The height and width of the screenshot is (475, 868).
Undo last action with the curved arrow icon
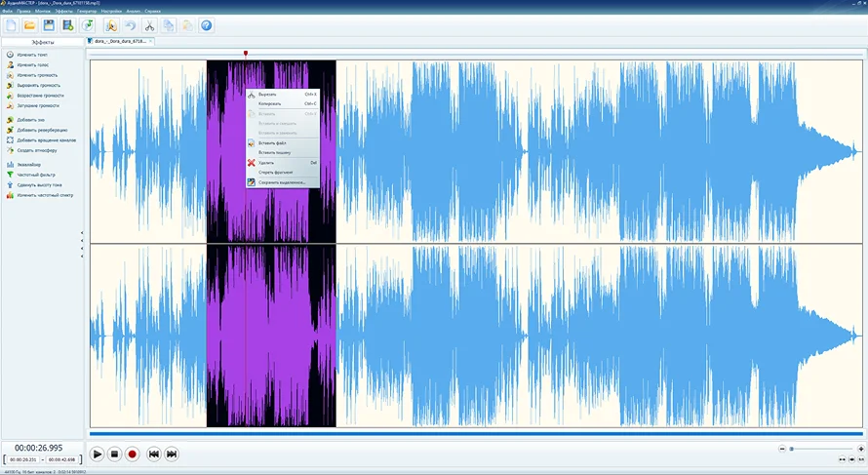(130, 25)
